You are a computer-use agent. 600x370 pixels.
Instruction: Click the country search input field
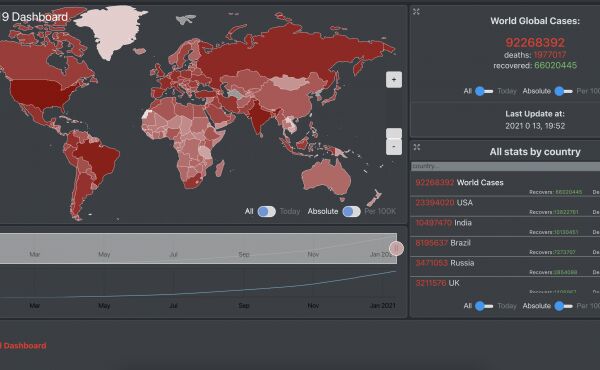[x=505, y=166]
